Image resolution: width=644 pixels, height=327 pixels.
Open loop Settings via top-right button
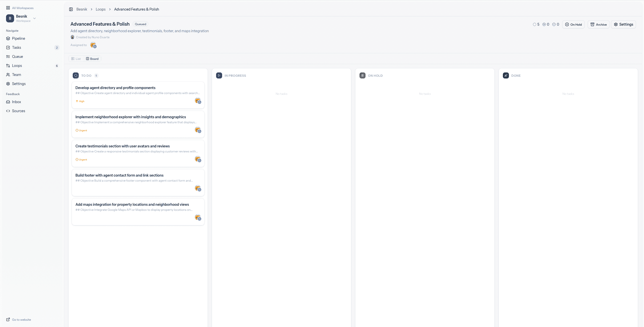pos(623,24)
